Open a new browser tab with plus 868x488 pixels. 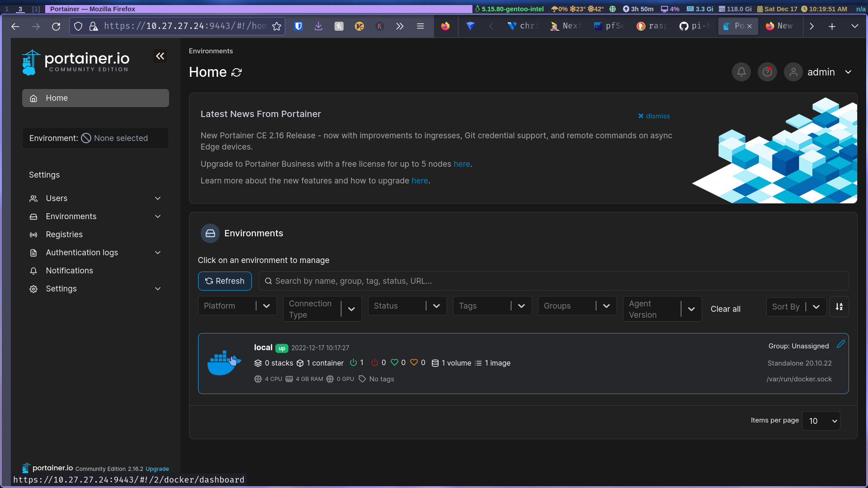[x=832, y=26]
